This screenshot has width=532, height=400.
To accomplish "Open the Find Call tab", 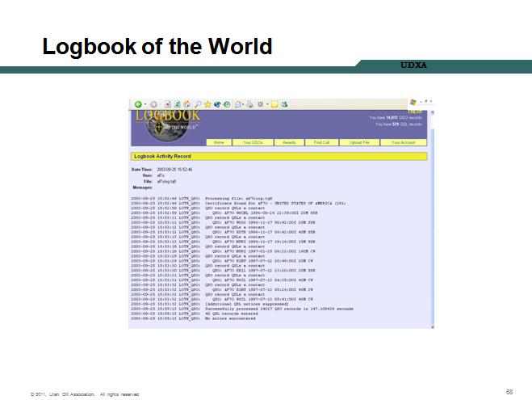I will pos(321,142).
